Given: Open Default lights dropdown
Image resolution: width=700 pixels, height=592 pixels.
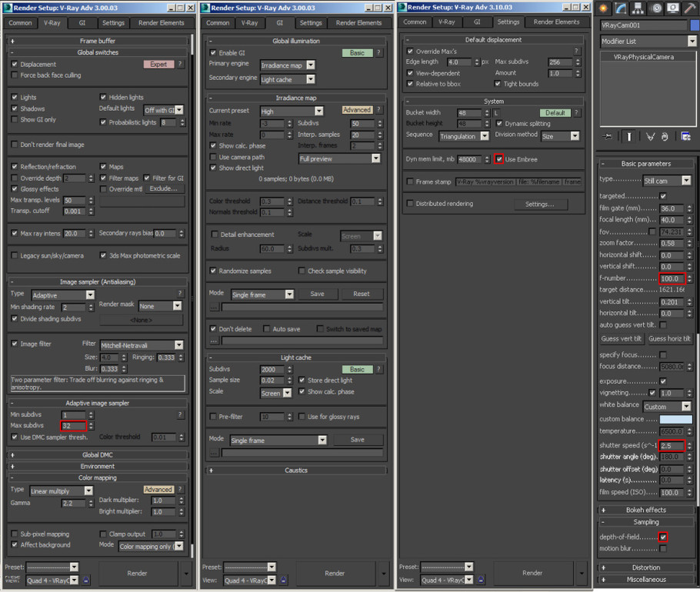Looking at the screenshot, I should (x=163, y=110).
